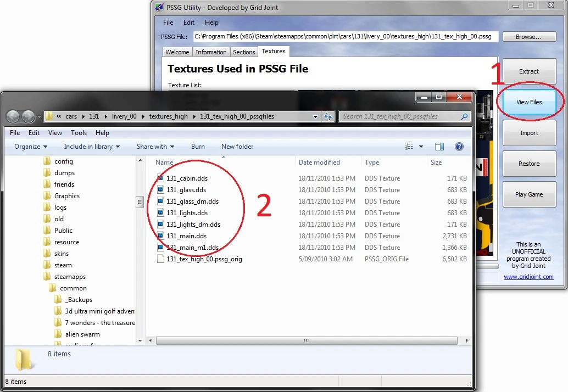Click the folder icon in the address bar
The width and height of the screenshot is (568, 392).
[49, 116]
